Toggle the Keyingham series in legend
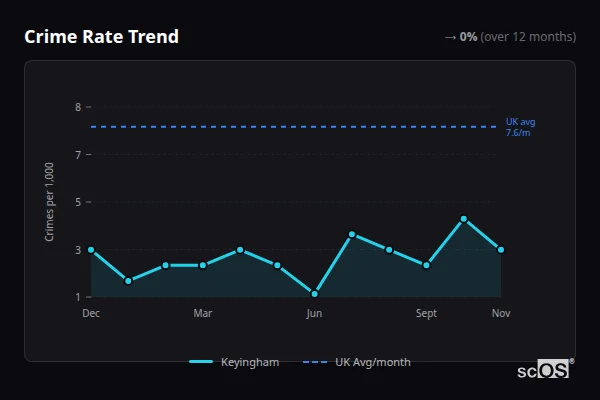Viewport: 600px width, 400px height. click(x=234, y=362)
